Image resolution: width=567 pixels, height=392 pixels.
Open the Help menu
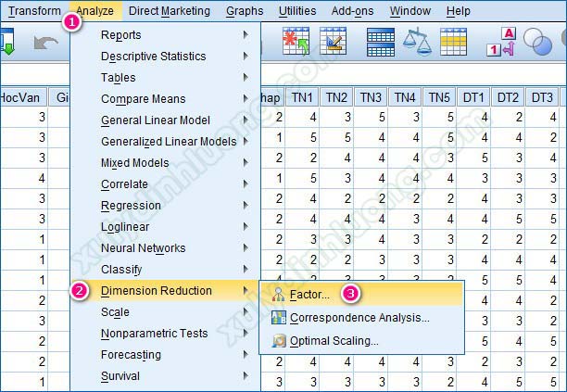click(x=459, y=11)
